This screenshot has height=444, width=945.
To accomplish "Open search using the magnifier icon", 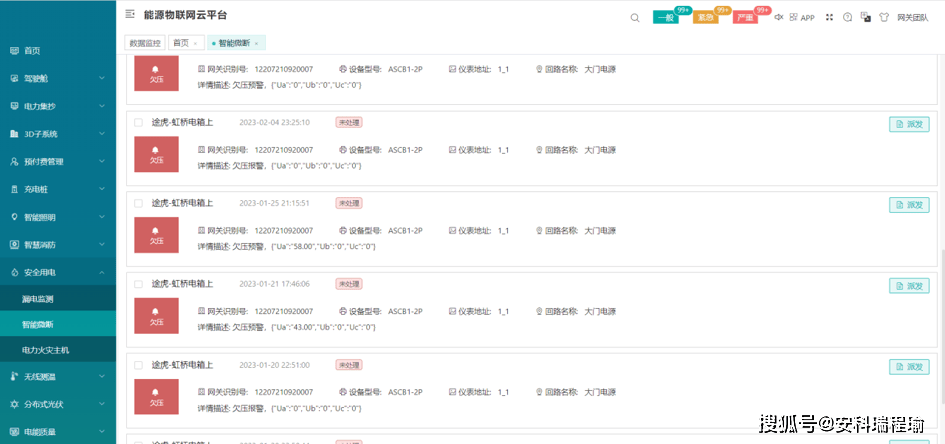I will pyautogui.click(x=635, y=18).
